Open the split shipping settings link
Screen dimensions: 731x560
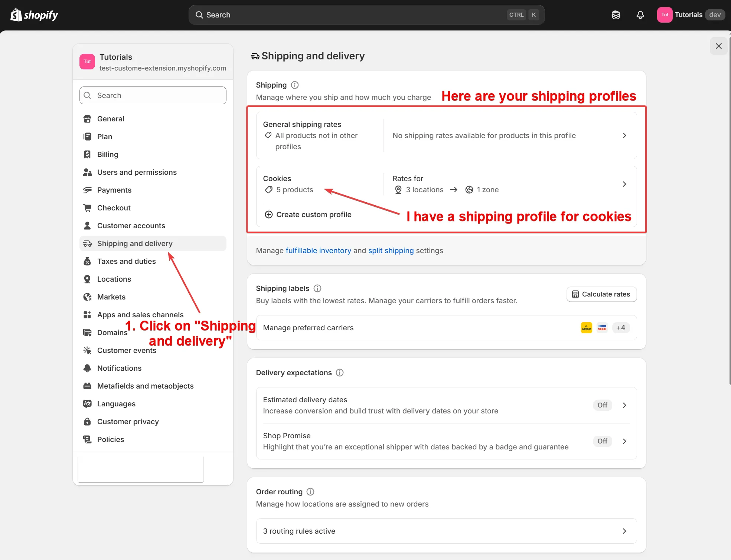click(x=391, y=250)
